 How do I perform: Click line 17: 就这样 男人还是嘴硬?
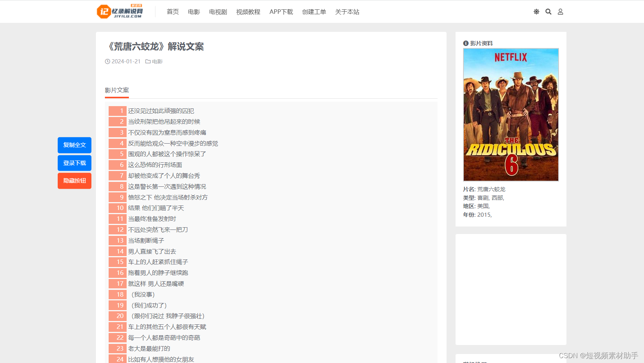(156, 284)
